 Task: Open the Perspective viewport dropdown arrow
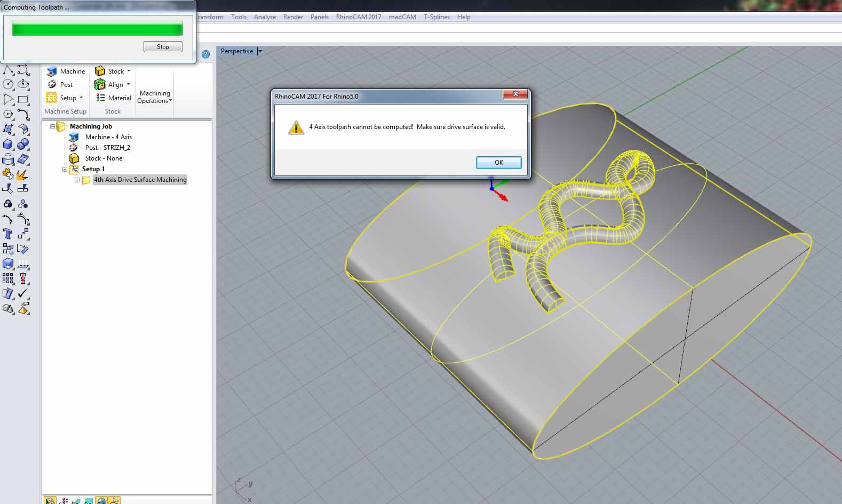[x=260, y=51]
